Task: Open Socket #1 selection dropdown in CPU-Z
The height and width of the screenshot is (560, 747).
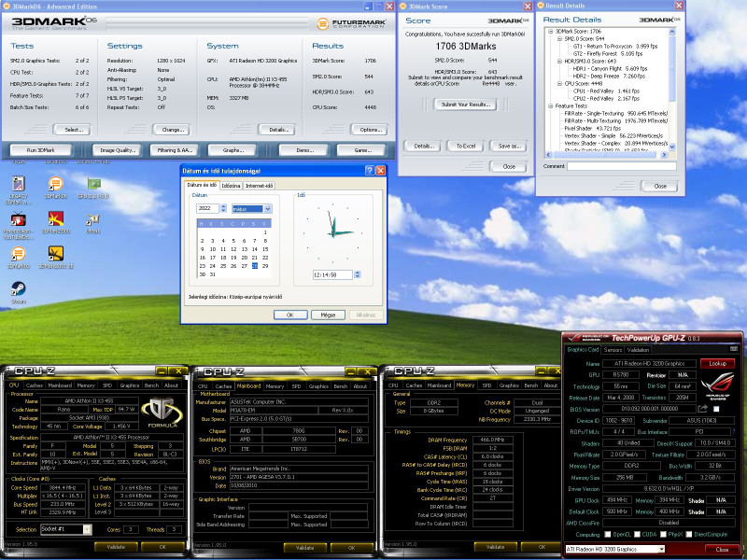Action: point(87,529)
